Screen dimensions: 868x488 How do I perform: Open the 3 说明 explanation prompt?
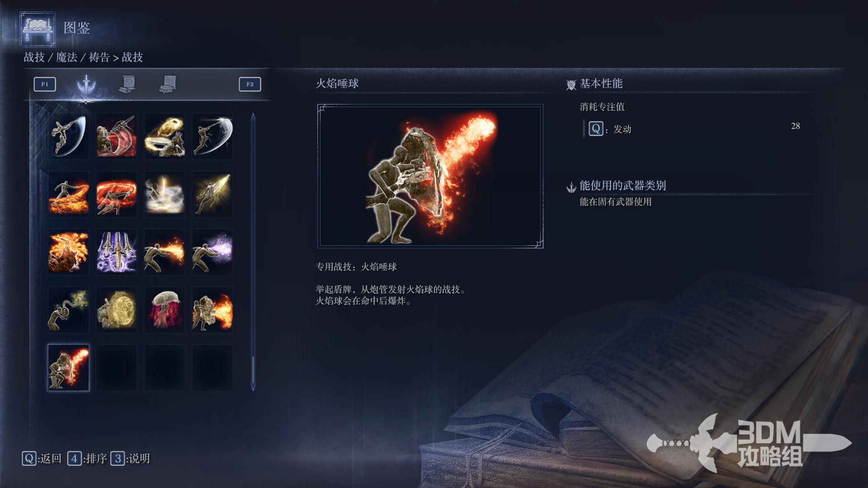(130, 459)
